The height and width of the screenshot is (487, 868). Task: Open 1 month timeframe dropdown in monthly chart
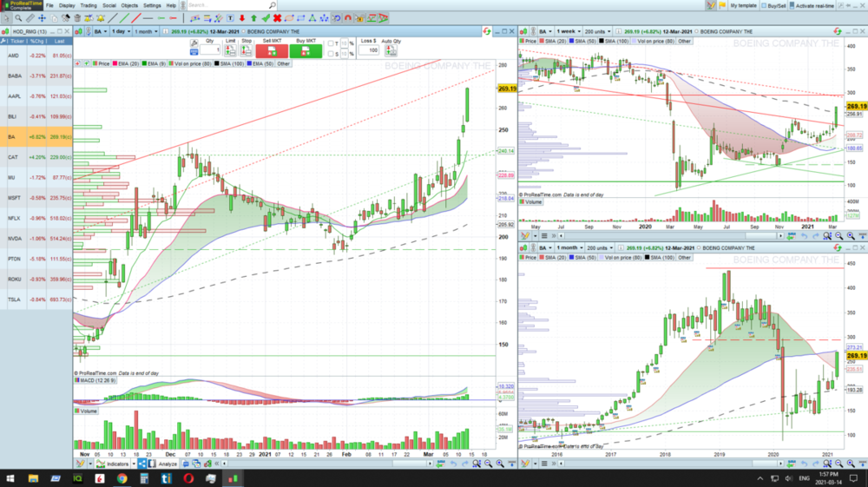tap(569, 248)
